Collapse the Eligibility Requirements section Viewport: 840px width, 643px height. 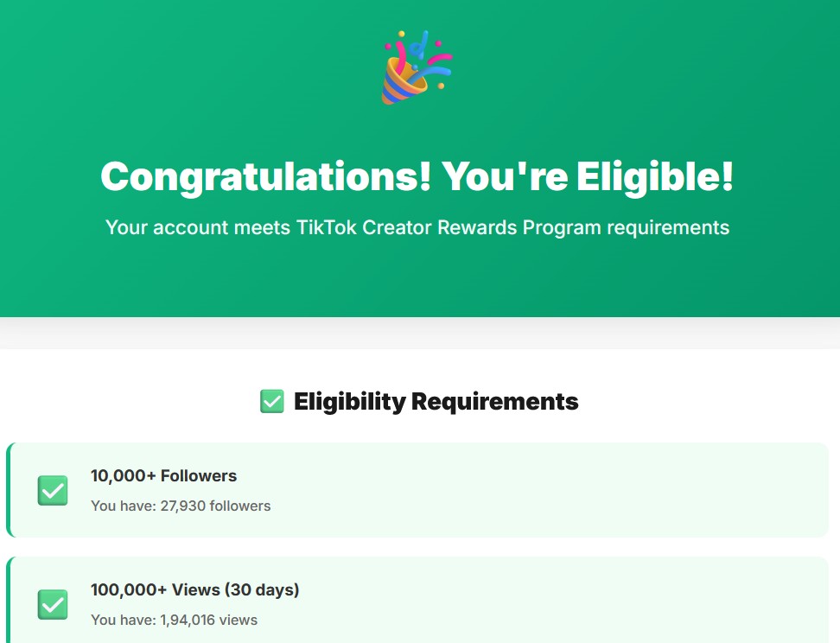coord(436,401)
